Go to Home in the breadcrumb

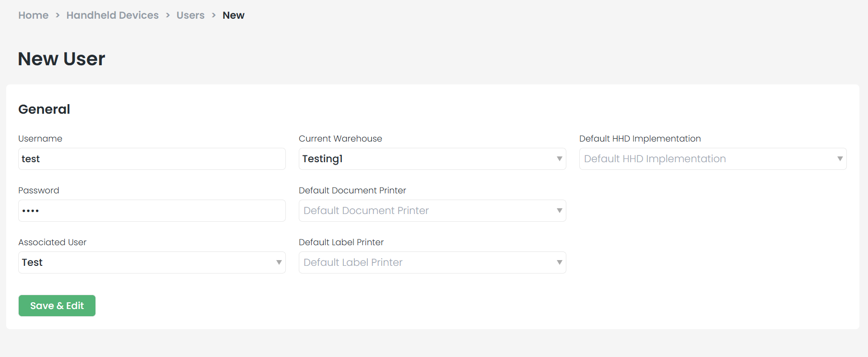pos(33,15)
